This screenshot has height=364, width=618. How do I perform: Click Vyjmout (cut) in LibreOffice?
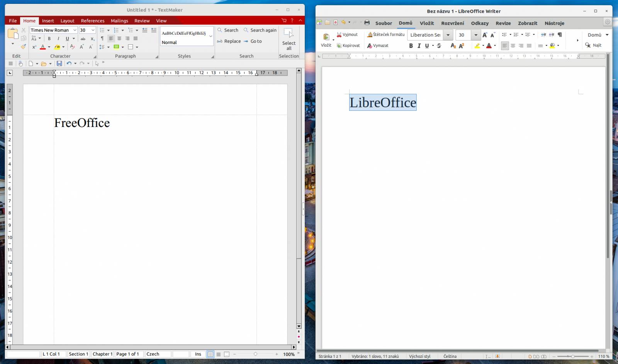(x=347, y=35)
